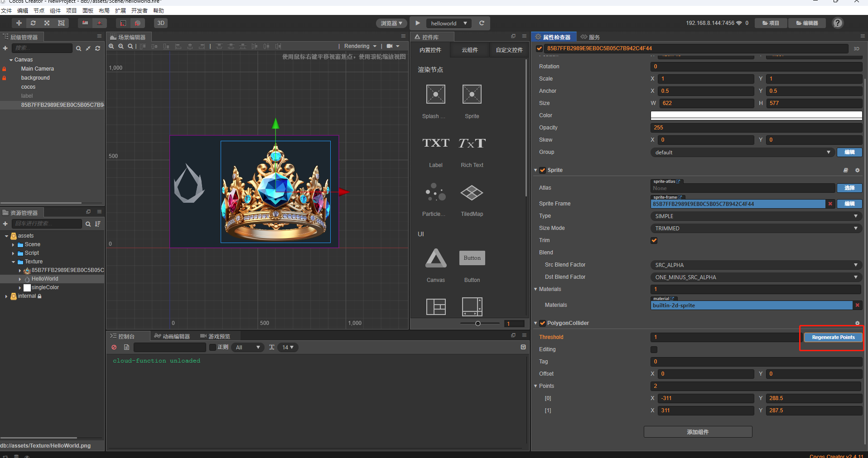
Task: Enable the Editing checkbox for PolygonCollider
Action: 654,349
